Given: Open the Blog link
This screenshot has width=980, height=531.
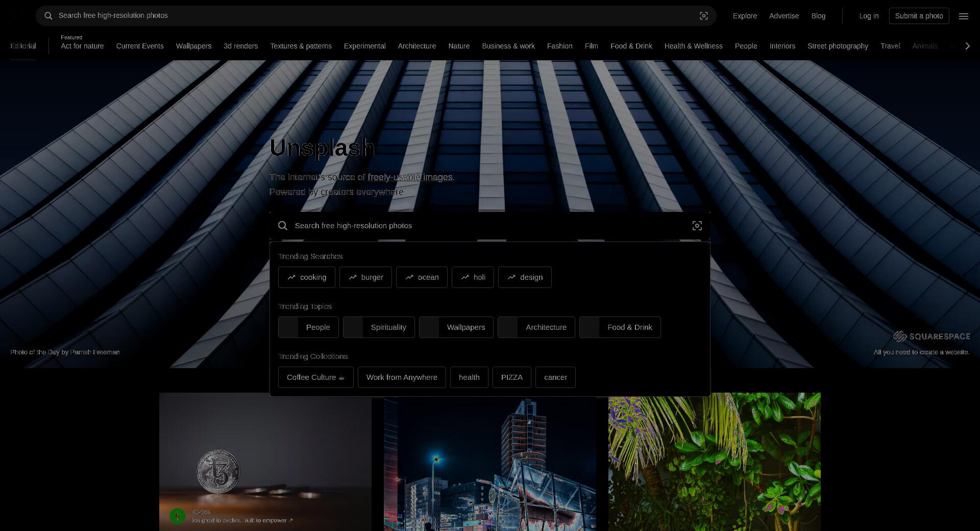Looking at the screenshot, I should click(x=818, y=16).
